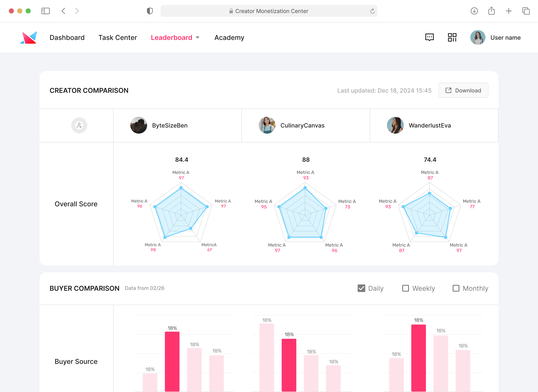The image size is (538, 392).
Task: Open the Dashboard menu item
Action: (x=67, y=37)
